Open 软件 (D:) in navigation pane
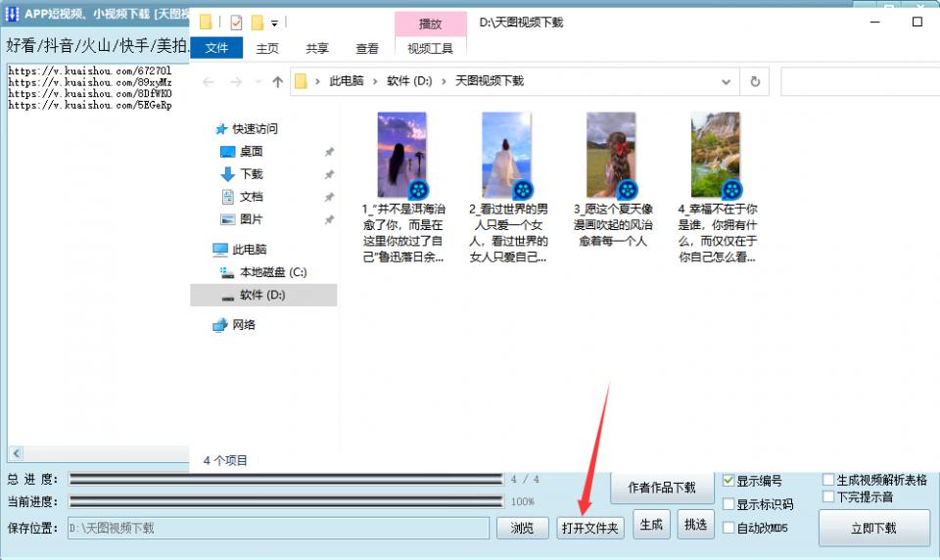This screenshot has height=560, width=940. (262, 295)
